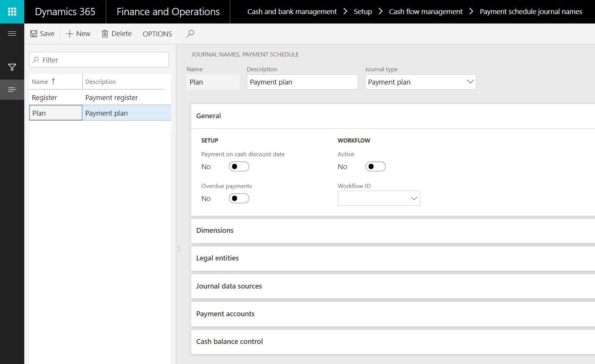This screenshot has height=364, width=595.
Task: Click the Save disk icon
Action: [34, 34]
